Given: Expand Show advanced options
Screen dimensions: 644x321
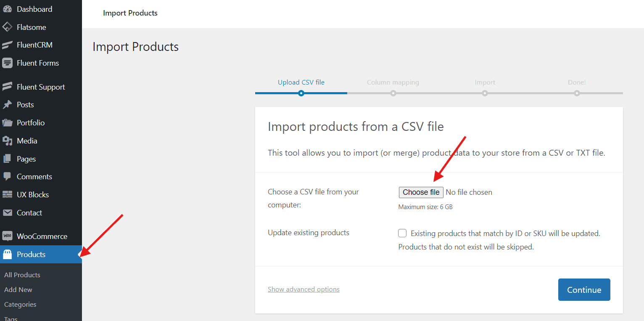Looking at the screenshot, I should pos(304,289).
